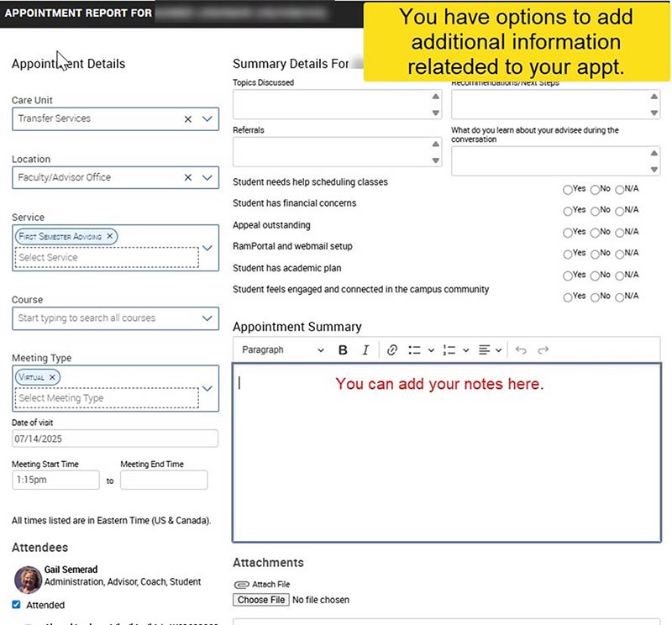This screenshot has width=672, height=625.
Task: Remove the Virtual meeting type tag
Action: point(50,378)
